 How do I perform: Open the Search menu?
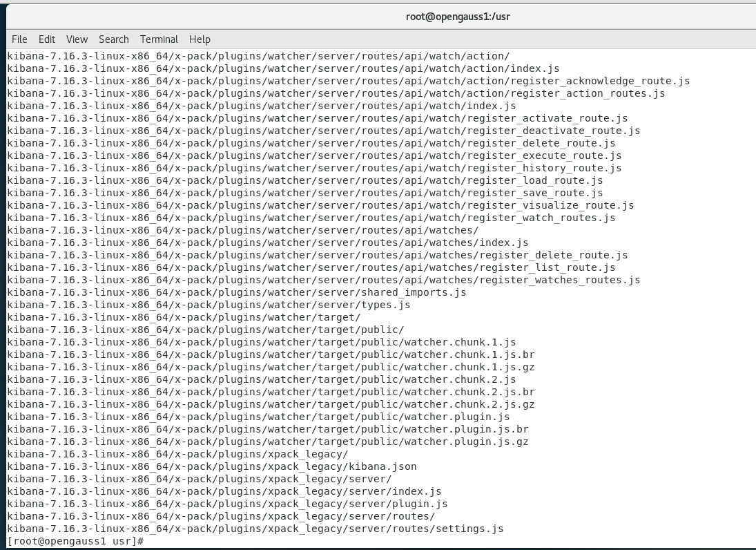pos(114,39)
